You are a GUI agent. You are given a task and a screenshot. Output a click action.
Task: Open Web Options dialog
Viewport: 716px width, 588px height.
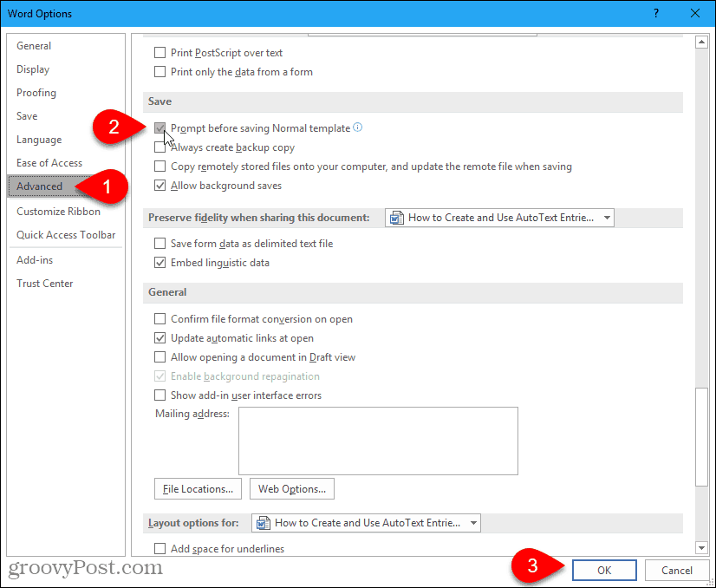pyautogui.click(x=292, y=489)
